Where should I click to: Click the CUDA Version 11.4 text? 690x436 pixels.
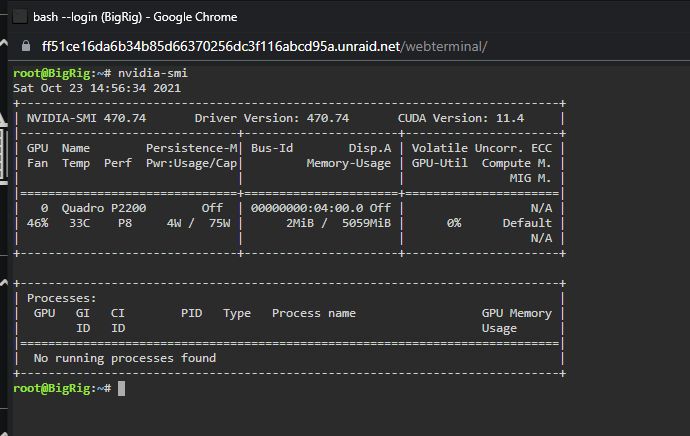[461, 118]
